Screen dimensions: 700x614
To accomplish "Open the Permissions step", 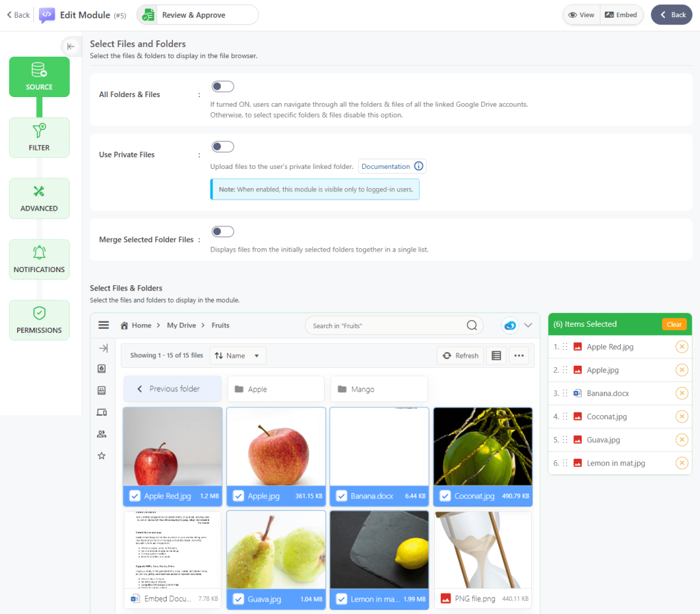I will [x=39, y=320].
